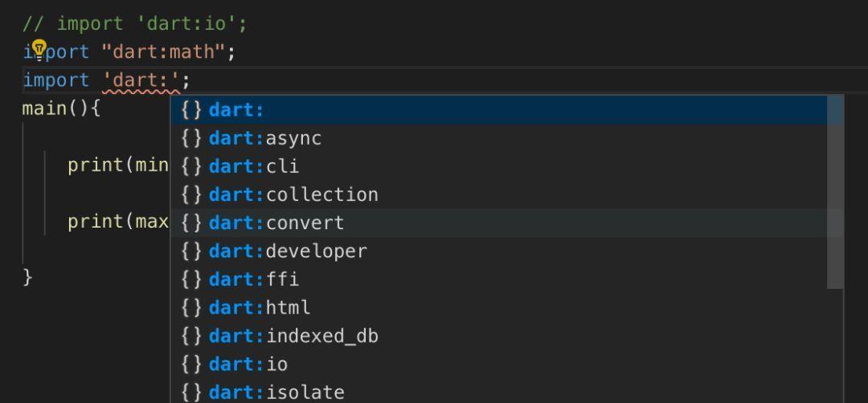
Task: Click the braces icon beside dart:isolate
Action: tap(191, 393)
